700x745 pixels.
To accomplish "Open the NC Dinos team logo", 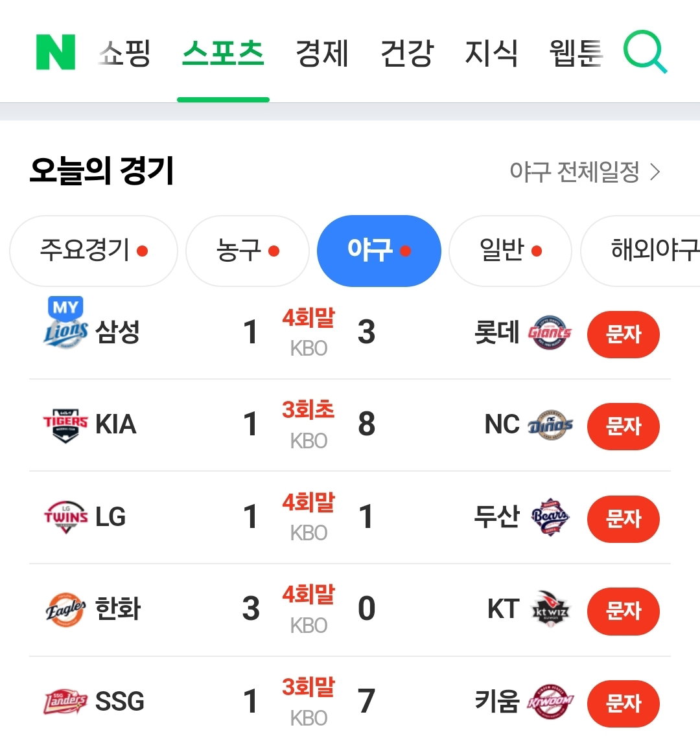I will (550, 424).
